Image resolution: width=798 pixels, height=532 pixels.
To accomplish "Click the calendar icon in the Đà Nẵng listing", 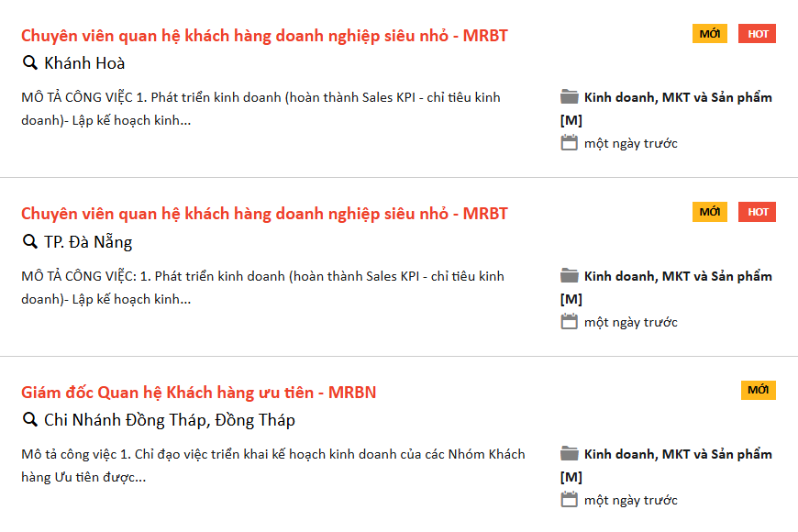I will coord(569,321).
